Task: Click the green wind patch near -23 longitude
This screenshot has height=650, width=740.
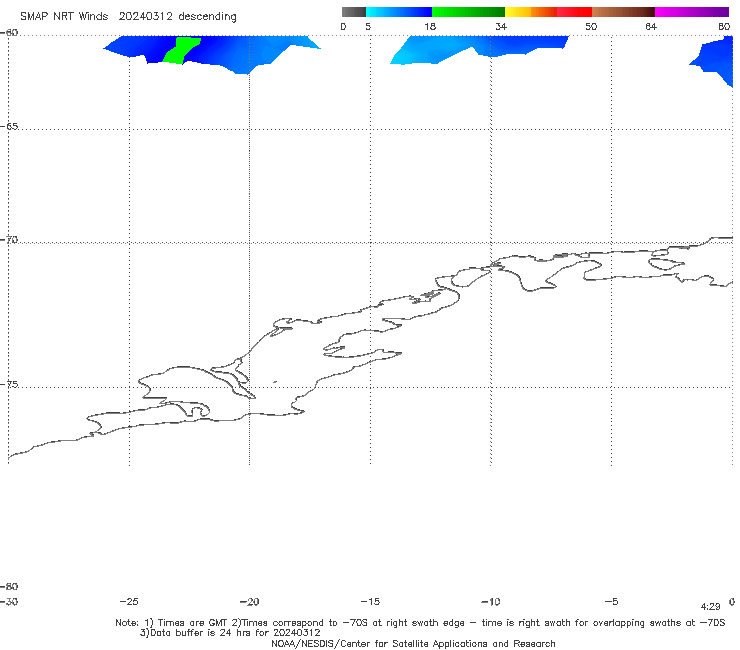Action: [x=182, y=50]
